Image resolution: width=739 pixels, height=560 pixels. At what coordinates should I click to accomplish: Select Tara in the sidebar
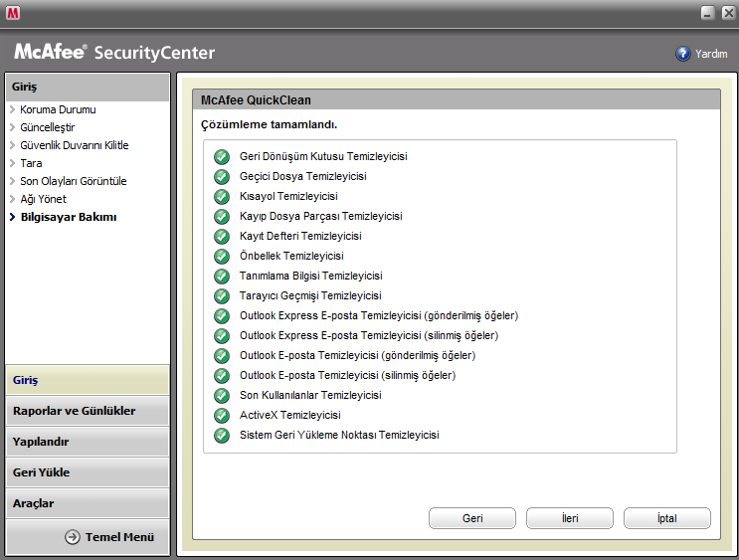pos(31,163)
